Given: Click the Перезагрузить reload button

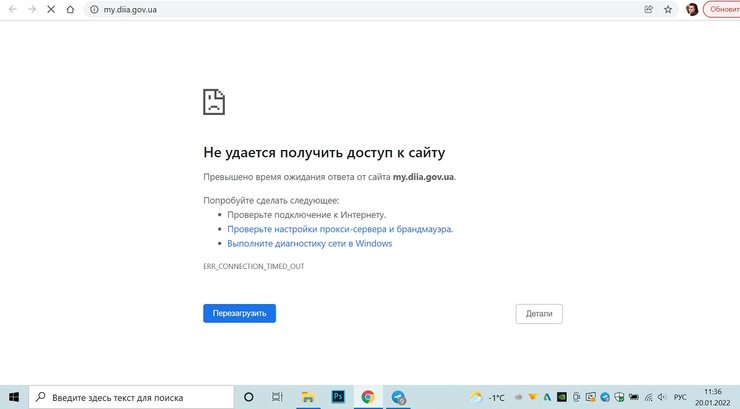Looking at the screenshot, I should (239, 313).
